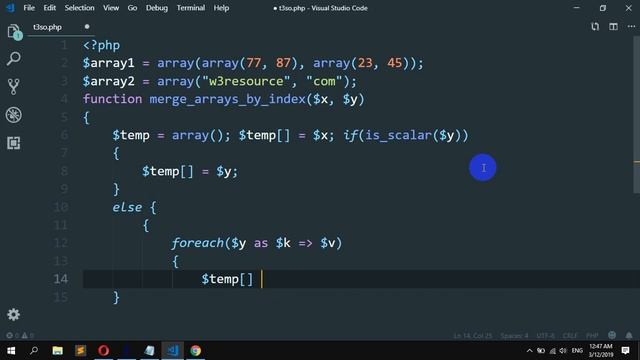Open the Extensions view in activity bar
Viewport: 640px width, 360px height.
coord(13,143)
